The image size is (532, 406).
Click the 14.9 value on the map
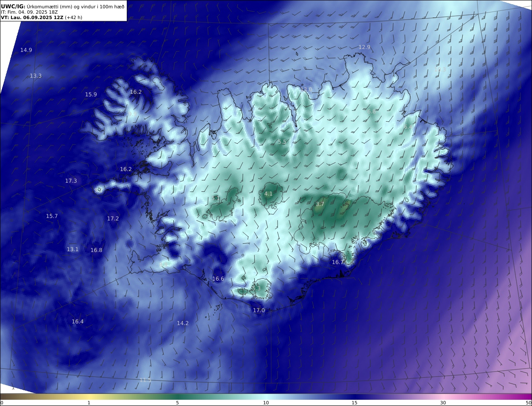(26, 50)
